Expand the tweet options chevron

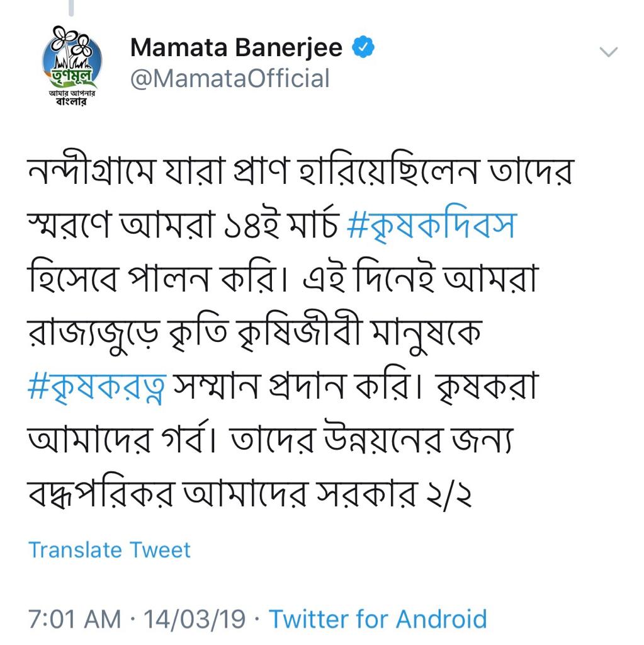pos(609,52)
